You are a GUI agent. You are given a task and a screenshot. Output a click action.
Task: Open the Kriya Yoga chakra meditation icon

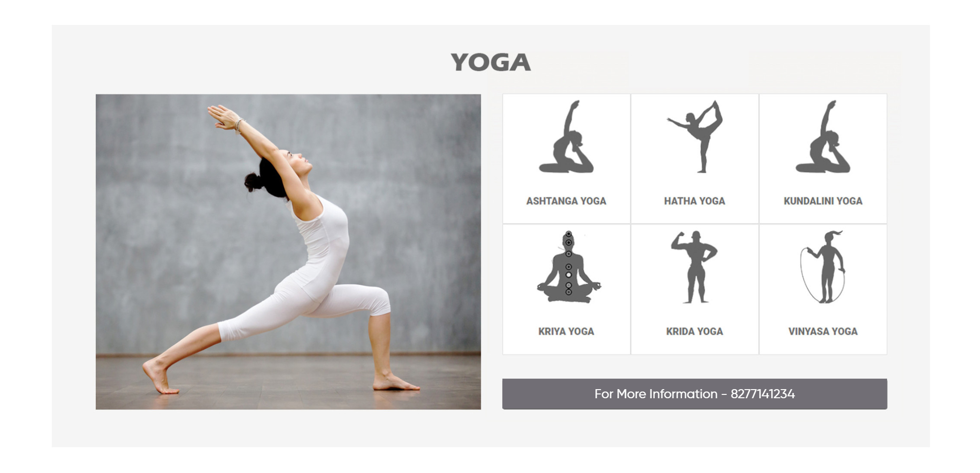[x=569, y=266]
